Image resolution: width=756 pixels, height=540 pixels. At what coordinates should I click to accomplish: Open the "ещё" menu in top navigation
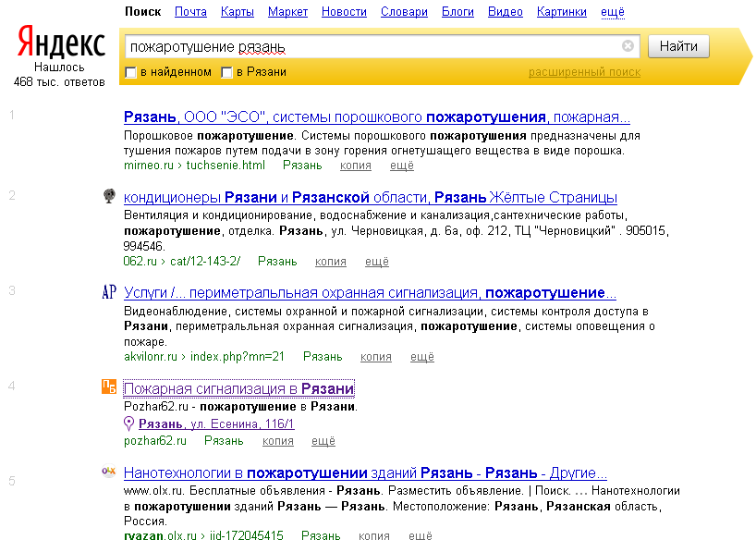612,12
